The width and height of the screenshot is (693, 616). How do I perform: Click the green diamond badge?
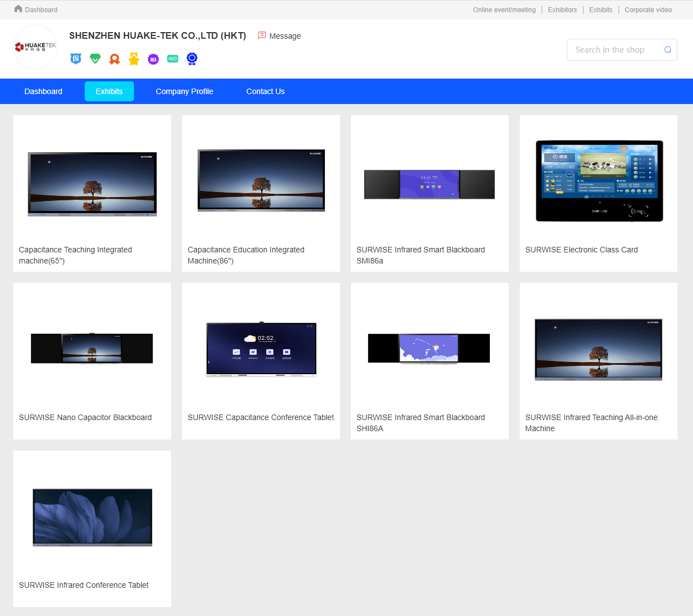click(95, 59)
